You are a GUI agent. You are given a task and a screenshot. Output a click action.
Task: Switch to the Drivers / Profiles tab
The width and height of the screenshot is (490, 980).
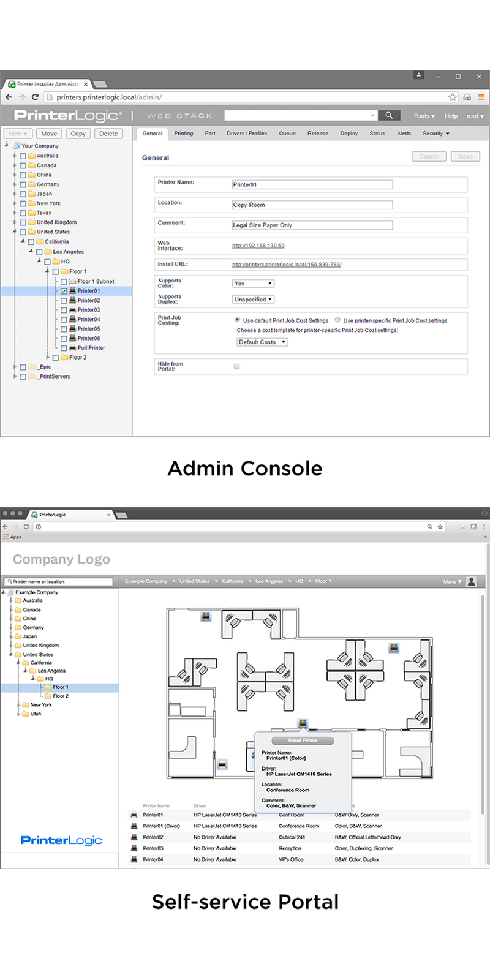click(247, 134)
